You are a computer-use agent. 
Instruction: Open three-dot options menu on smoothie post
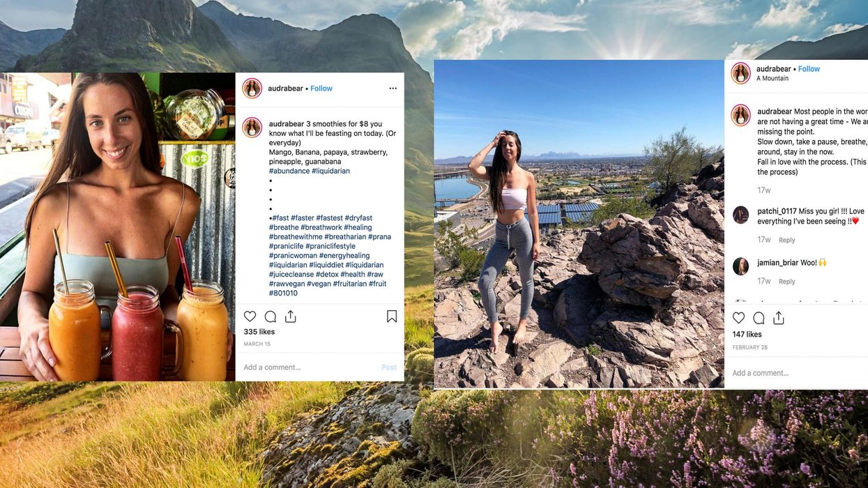393,89
